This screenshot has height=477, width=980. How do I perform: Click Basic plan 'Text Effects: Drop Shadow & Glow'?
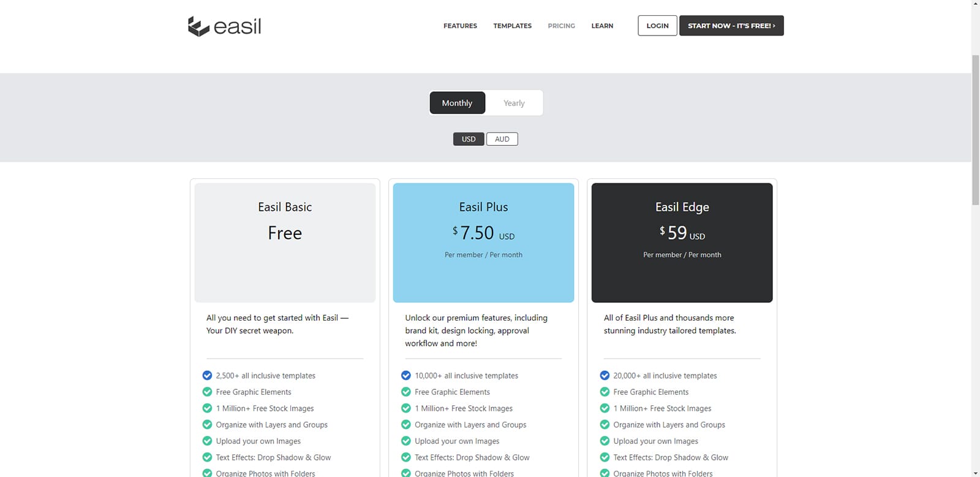pyautogui.click(x=273, y=457)
